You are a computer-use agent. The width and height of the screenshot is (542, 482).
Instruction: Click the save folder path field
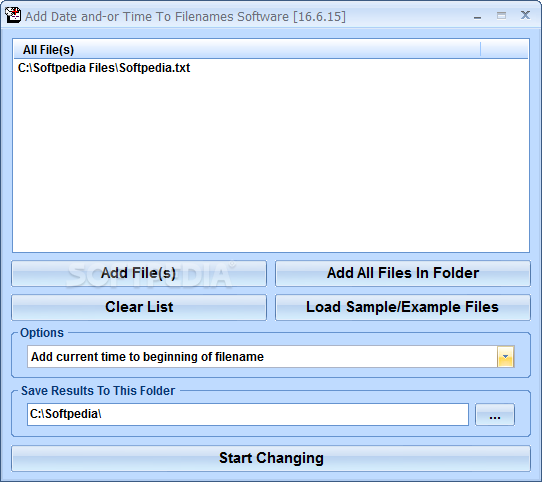point(248,414)
